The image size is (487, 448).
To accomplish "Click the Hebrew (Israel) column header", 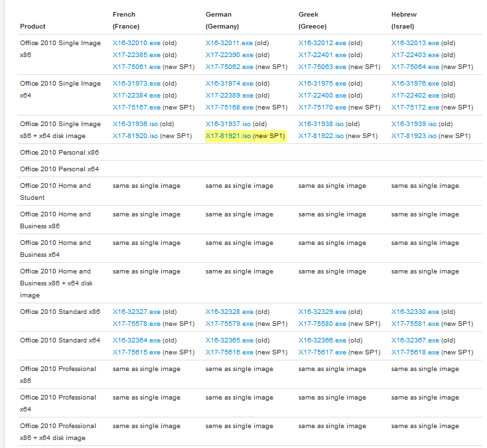I will point(404,21).
